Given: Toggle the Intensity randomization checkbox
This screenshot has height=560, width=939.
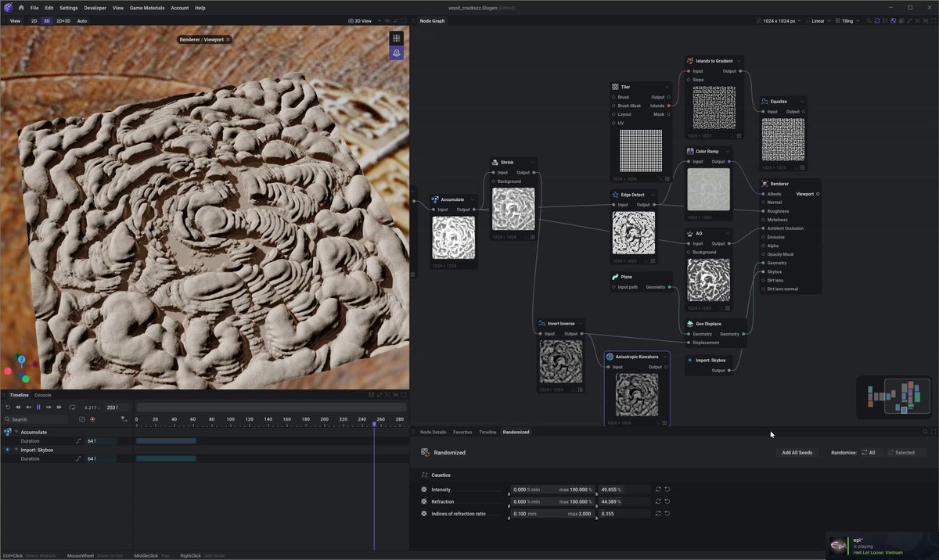Looking at the screenshot, I should click(424, 490).
